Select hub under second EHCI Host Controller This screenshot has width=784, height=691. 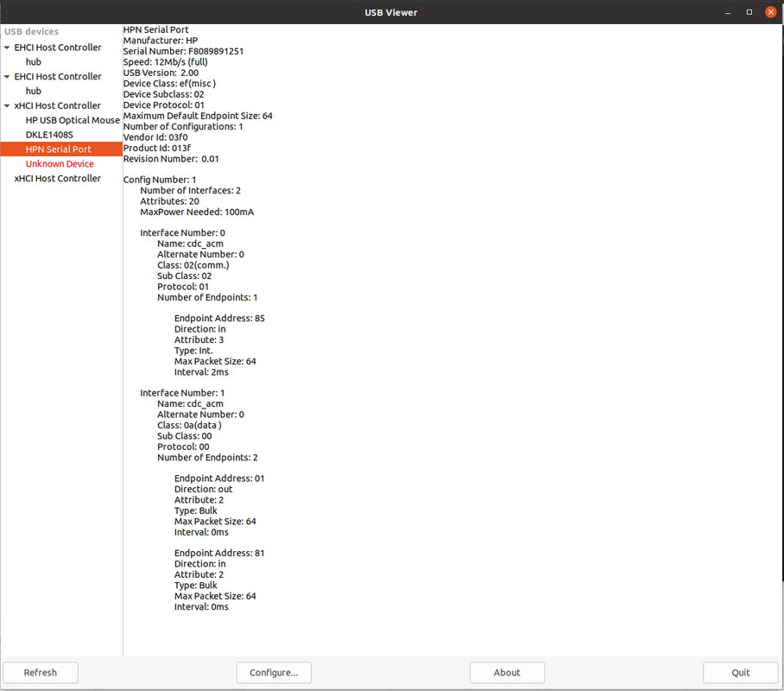coord(61,91)
